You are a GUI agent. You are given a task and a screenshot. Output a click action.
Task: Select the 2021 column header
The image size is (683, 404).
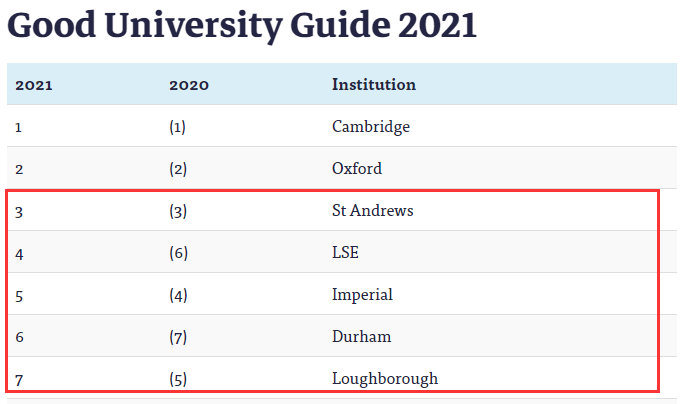click(34, 85)
